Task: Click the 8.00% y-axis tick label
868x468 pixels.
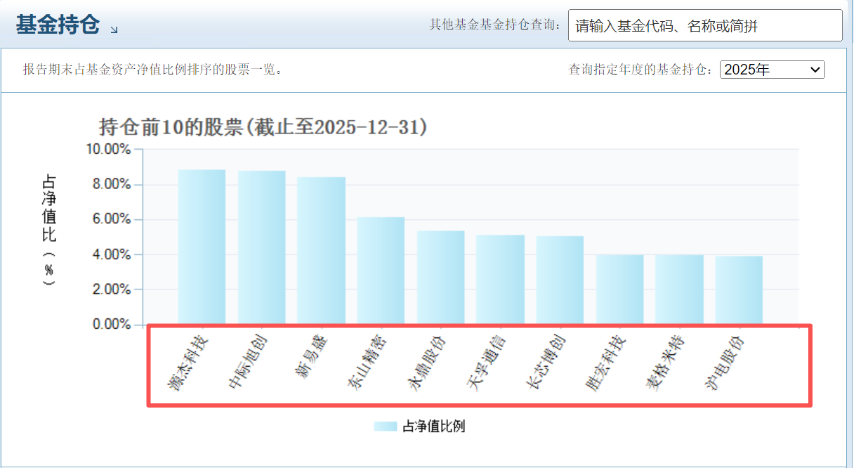Action: point(111,184)
